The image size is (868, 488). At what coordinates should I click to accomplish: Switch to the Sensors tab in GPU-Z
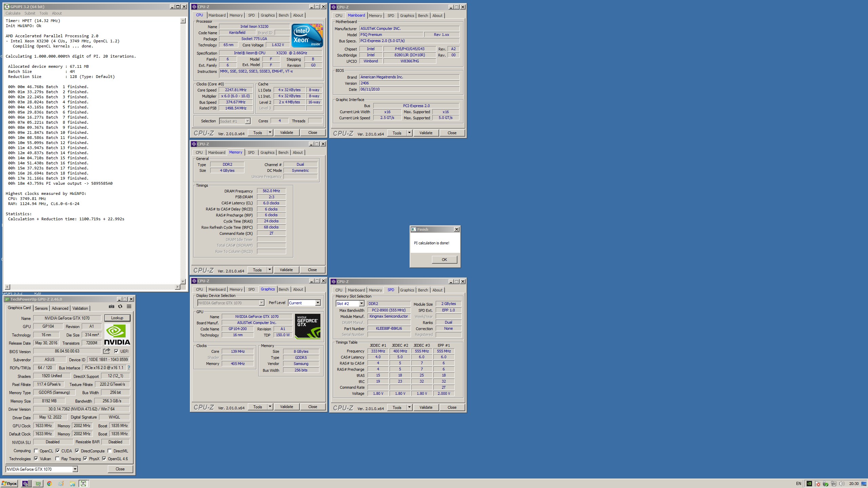41,308
